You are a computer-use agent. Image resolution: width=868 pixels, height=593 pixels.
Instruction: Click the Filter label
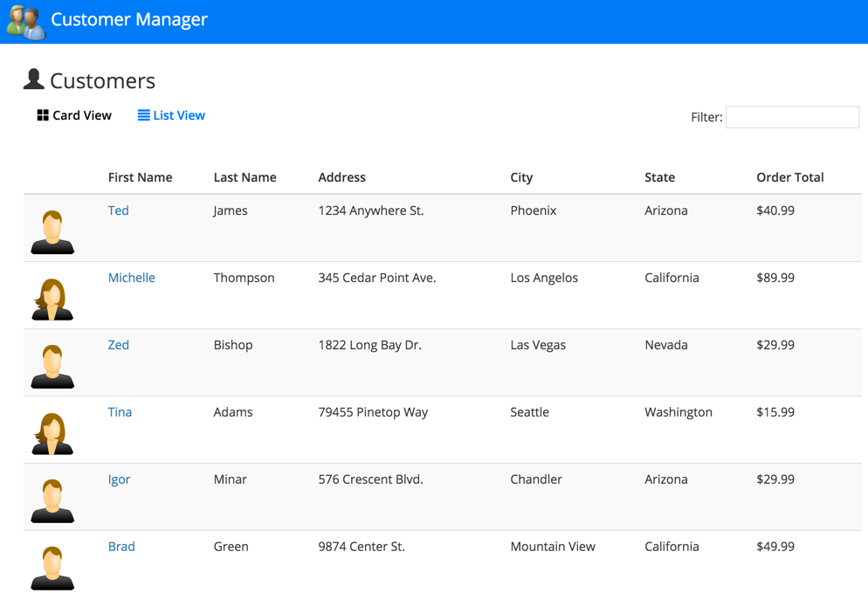[707, 117]
